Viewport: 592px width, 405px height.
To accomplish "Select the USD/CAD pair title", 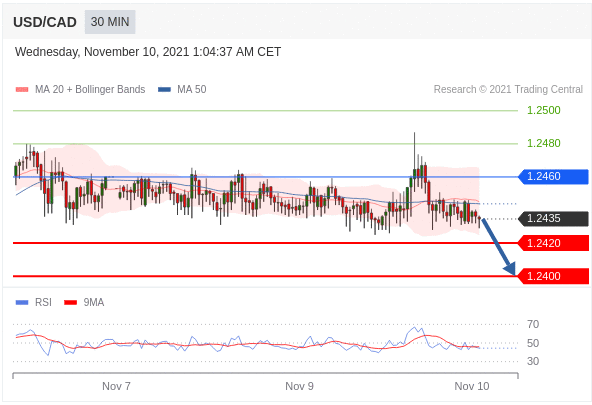I will tap(45, 22).
